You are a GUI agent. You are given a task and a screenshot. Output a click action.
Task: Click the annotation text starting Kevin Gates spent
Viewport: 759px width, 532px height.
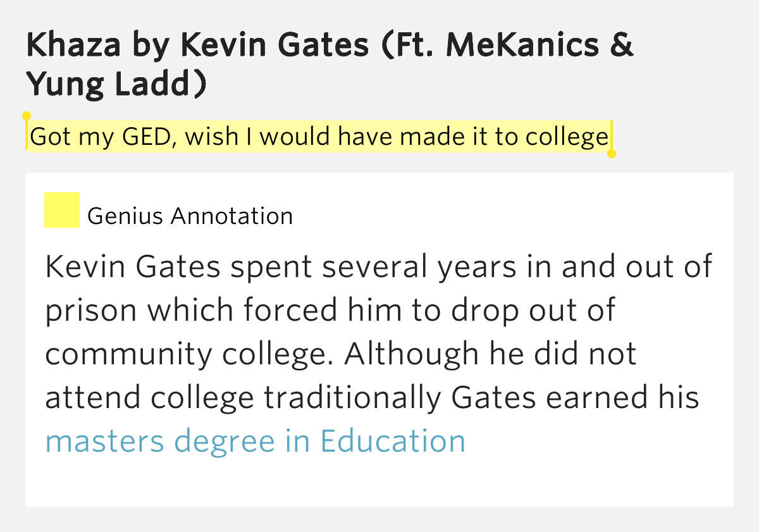click(379, 354)
